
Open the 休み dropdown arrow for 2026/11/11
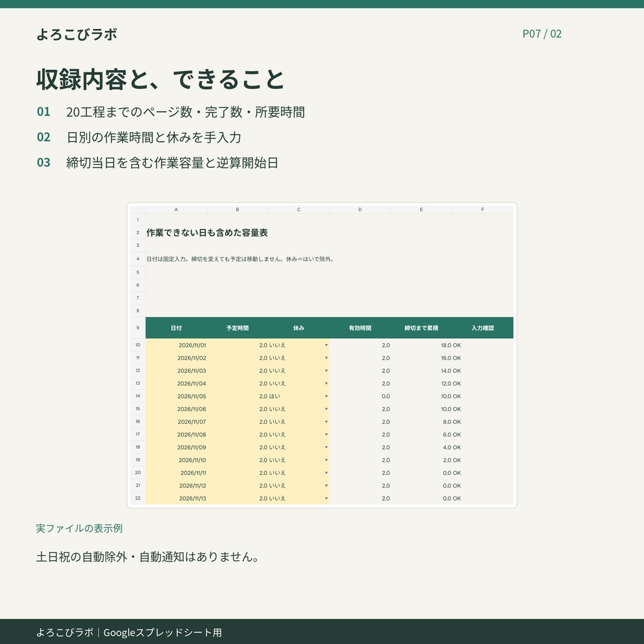[x=326, y=473]
